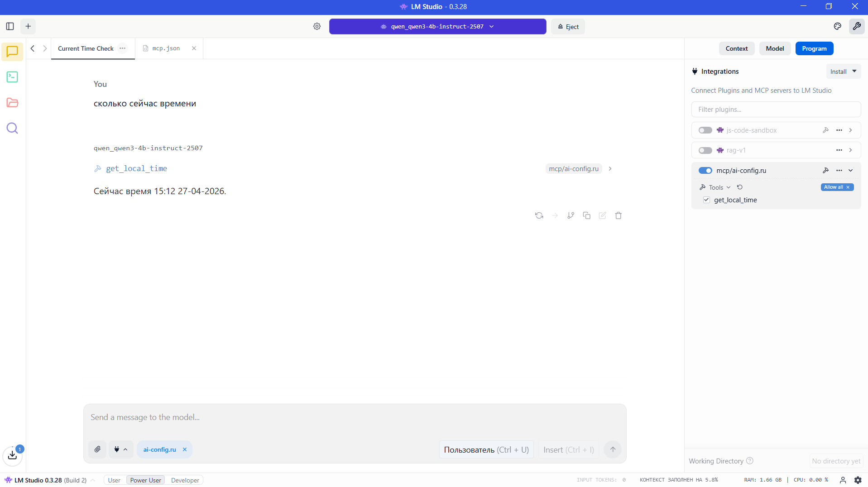Open the qwen_qwen3-4b-instruct-2507 model selector
This screenshot has height=487, width=868.
tap(437, 26)
